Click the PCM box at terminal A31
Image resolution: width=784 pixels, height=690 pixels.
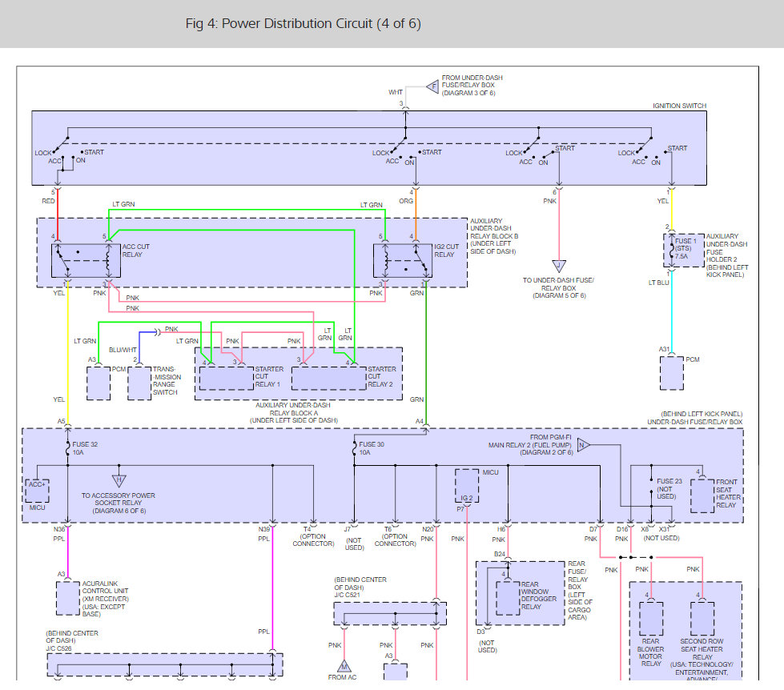click(671, 373)
